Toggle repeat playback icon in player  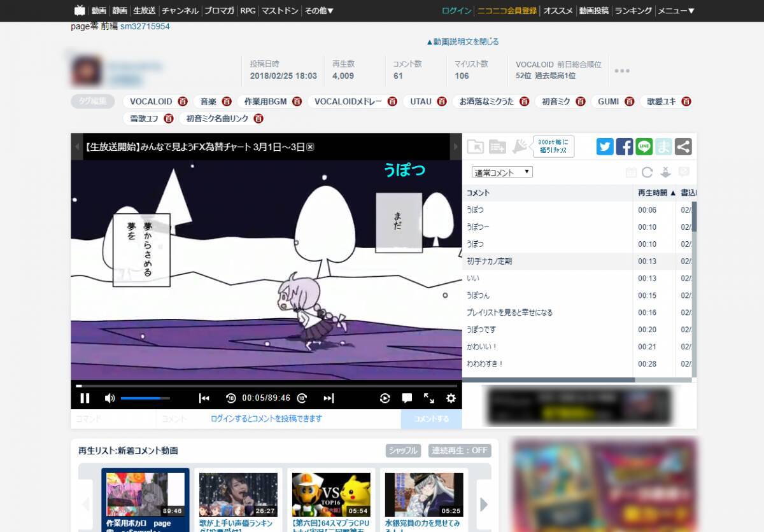coord(385,398)
